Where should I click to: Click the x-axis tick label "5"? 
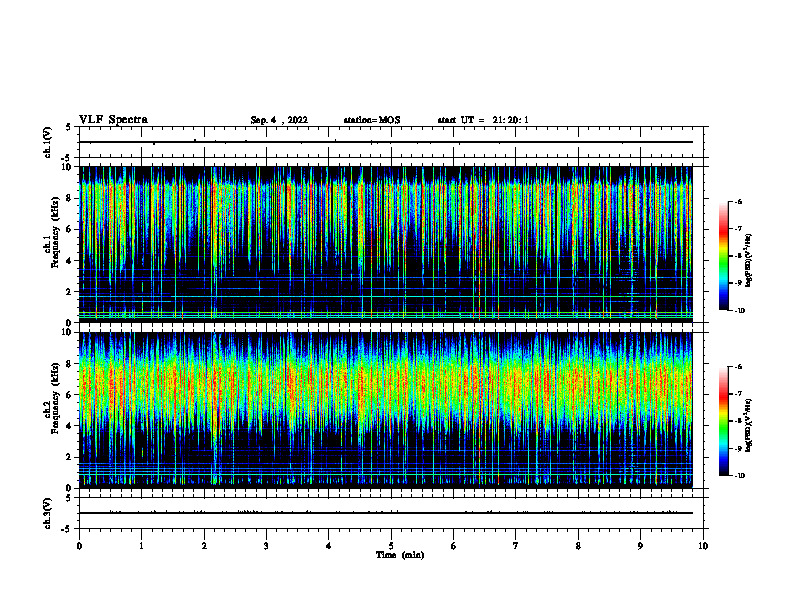[391, 546]
